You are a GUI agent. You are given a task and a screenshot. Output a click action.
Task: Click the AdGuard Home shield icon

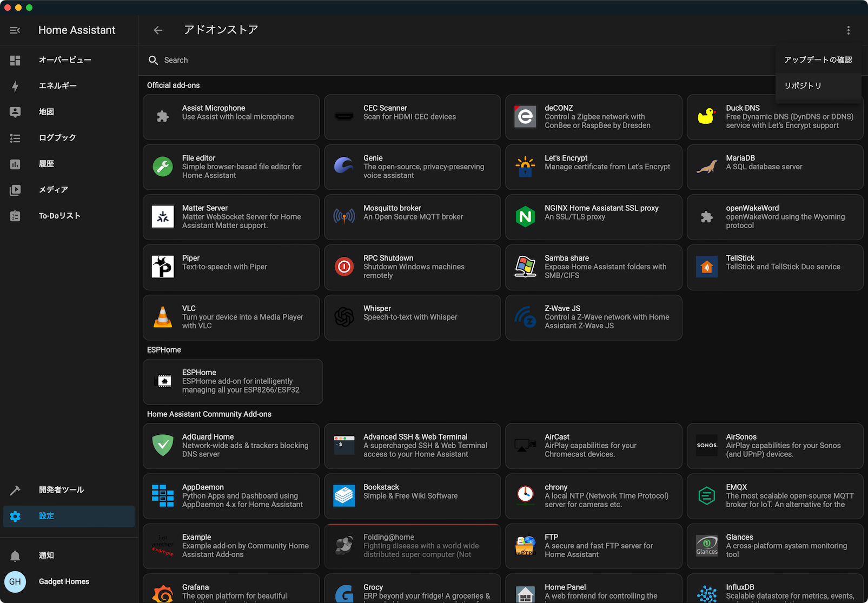[163, 446]
